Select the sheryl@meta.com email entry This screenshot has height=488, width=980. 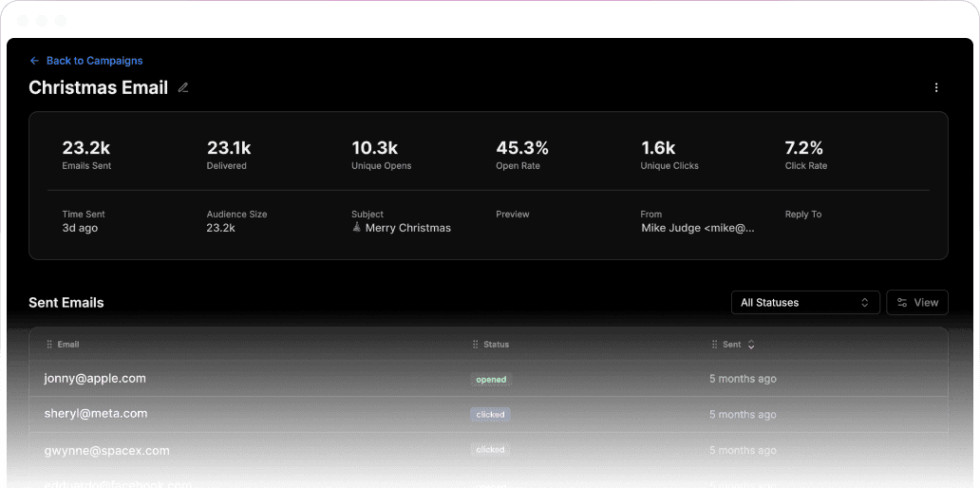point(96,414)
